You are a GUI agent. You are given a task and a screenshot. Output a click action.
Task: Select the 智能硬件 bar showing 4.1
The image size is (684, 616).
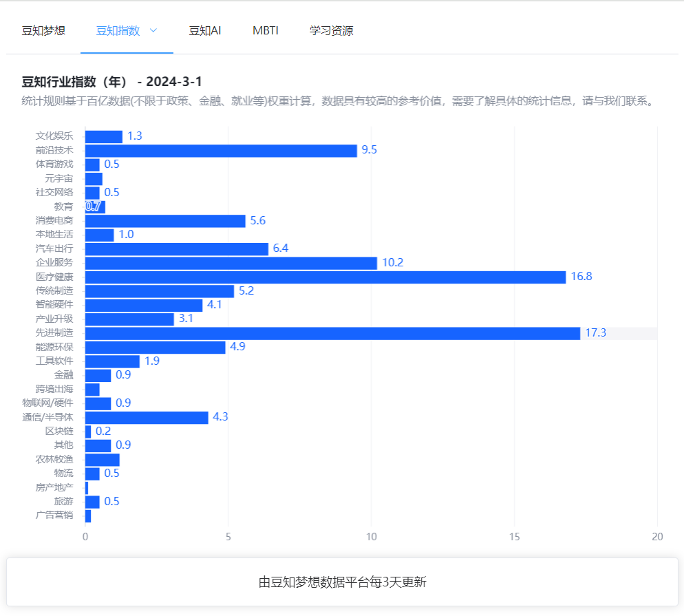(144, 305)
